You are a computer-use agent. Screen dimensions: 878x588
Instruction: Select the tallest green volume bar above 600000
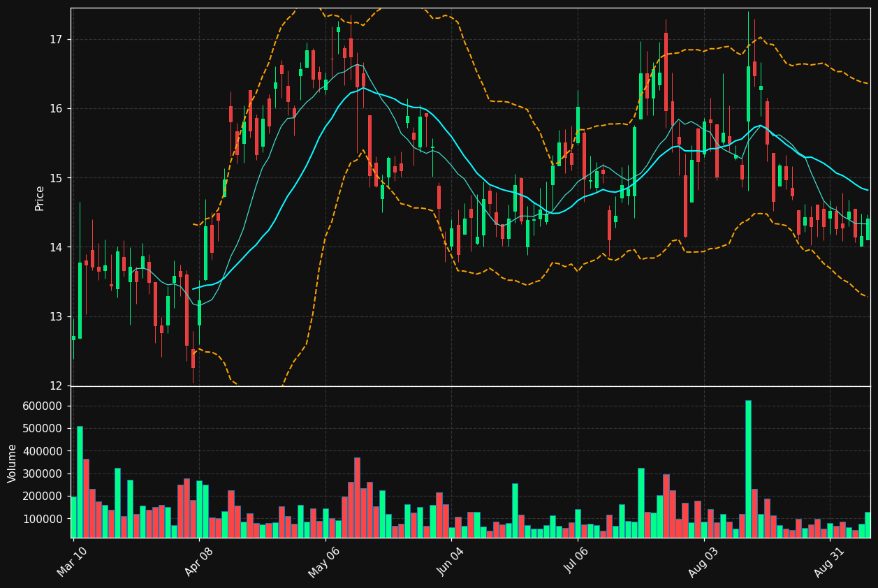[748, 469]
